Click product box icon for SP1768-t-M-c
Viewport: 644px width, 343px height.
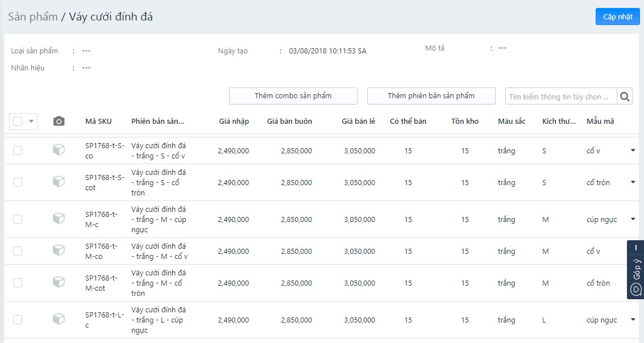pos(59,219)
